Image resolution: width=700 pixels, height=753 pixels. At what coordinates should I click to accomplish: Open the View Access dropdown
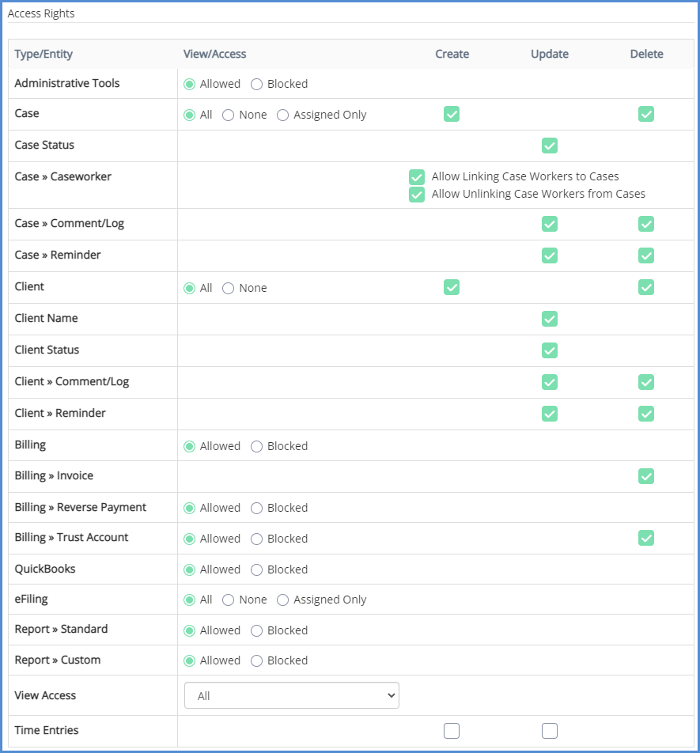coord(291,696)
